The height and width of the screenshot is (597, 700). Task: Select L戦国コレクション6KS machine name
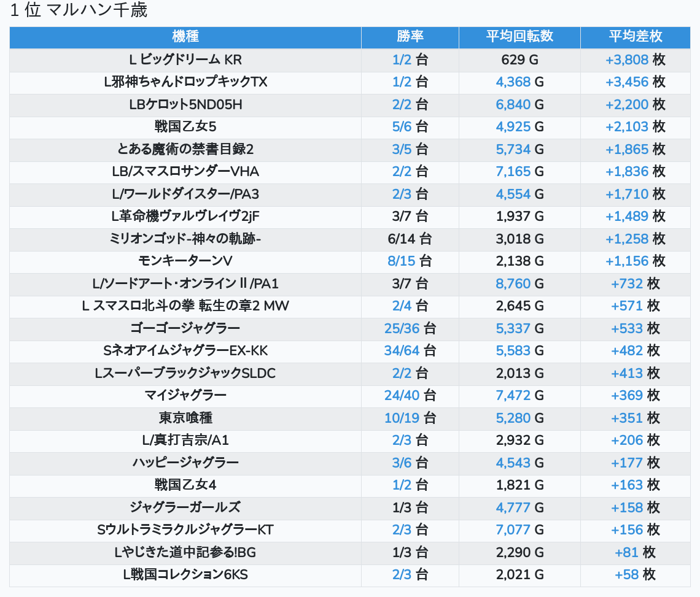(x=185, y=575)
